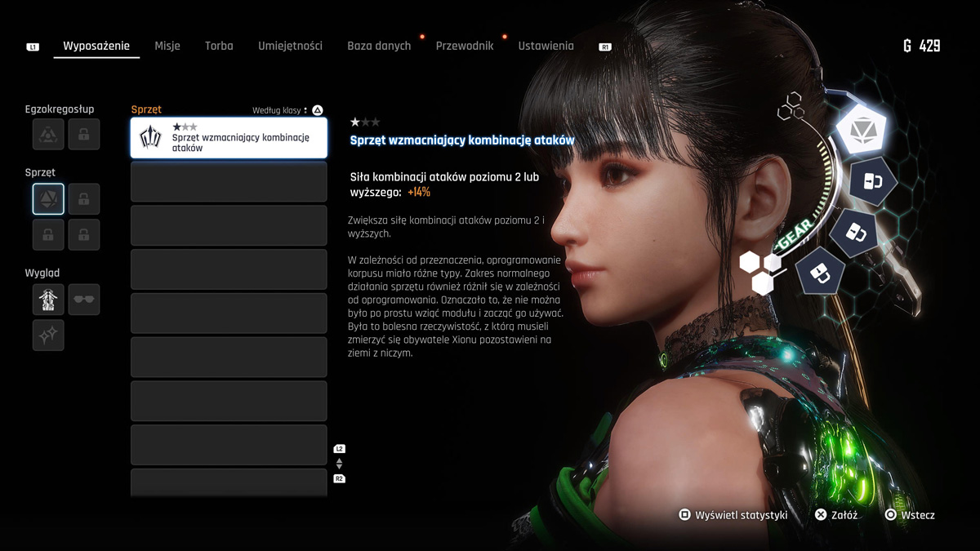Go to the Umiejętności tab
This screenshot has width=980, height=551.
pyautogui.click(x=290, y=46)
